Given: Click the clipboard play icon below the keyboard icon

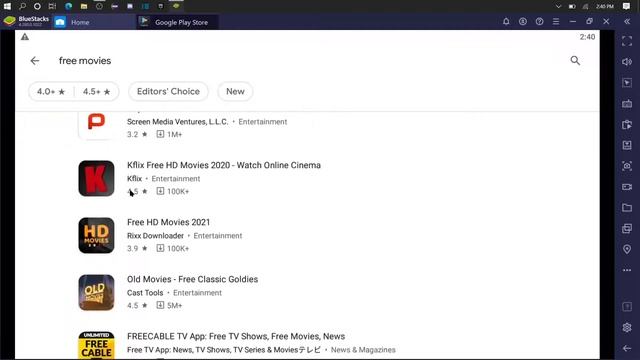Looking at the screenshot, I should click(x=627, y=124).
